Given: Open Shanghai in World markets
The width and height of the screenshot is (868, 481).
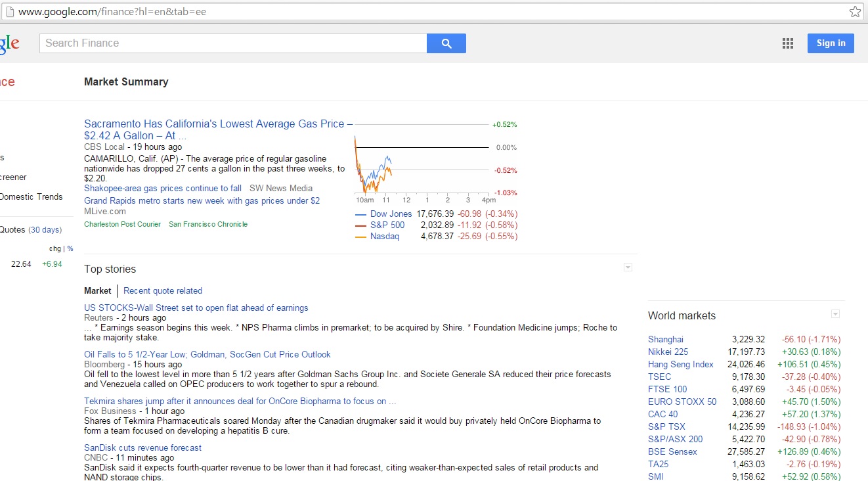Looking at the screenshot, I should 666,339.
